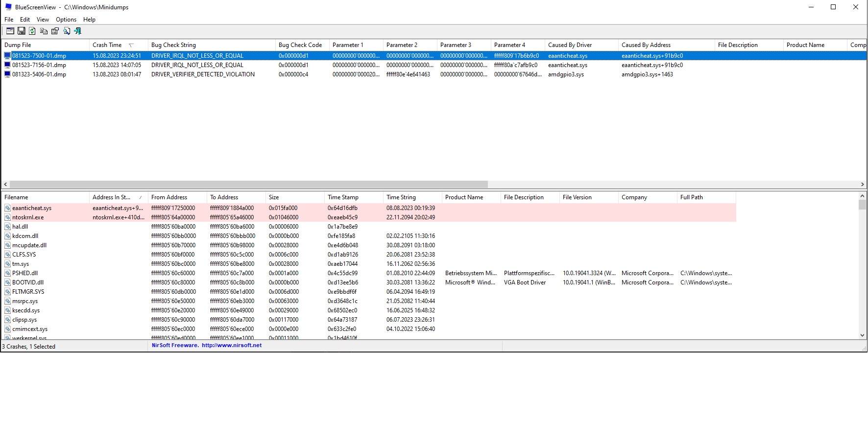The width and height of the screenshot is (868, 423).
Task: Click upper pane horizontal scrollbar thumb
Action: click(249, 185)
